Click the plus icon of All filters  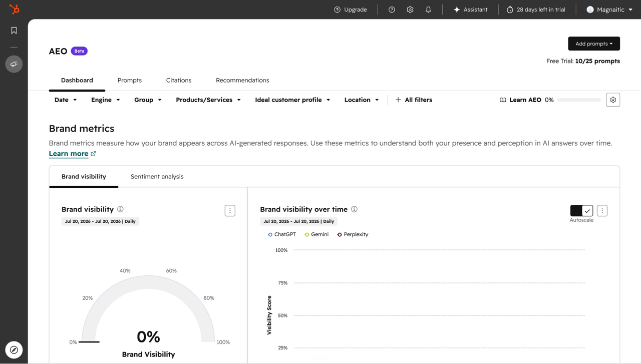pyautogui.click(x=398, y=100)
